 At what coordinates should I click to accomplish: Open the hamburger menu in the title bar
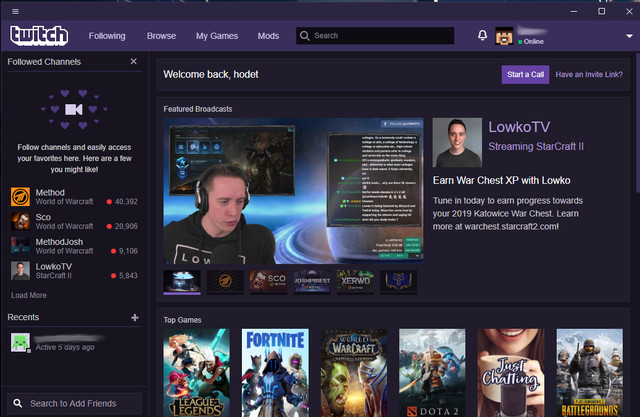tap(16, 11)
